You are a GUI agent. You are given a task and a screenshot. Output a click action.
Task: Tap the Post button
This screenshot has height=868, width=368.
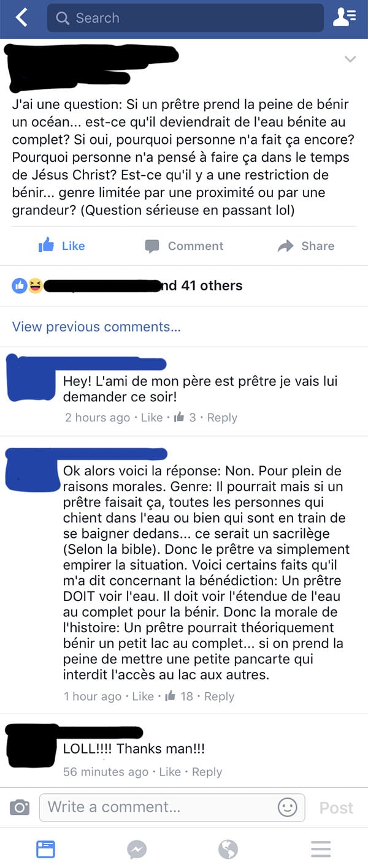coord(336,807)
